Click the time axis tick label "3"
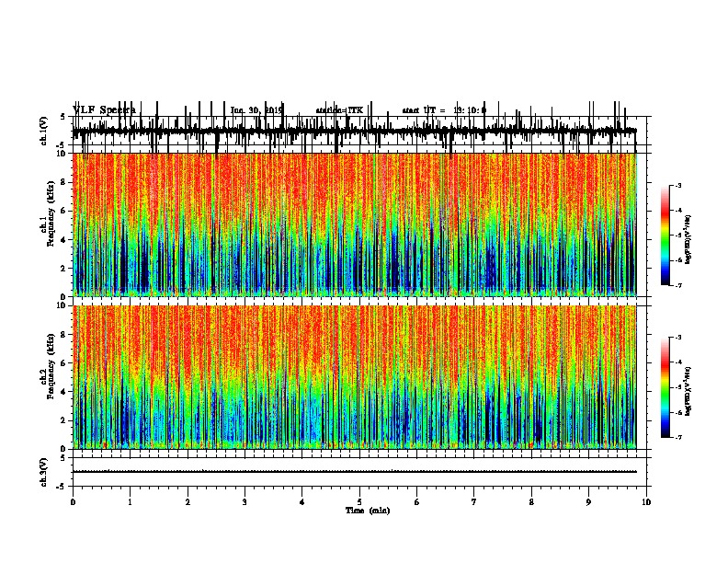The height and width of the screenshot is (563, 728). (x=245, y=502)
